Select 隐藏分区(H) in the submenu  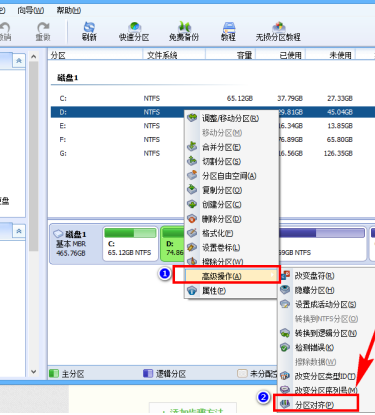click(x=327, y=290)
